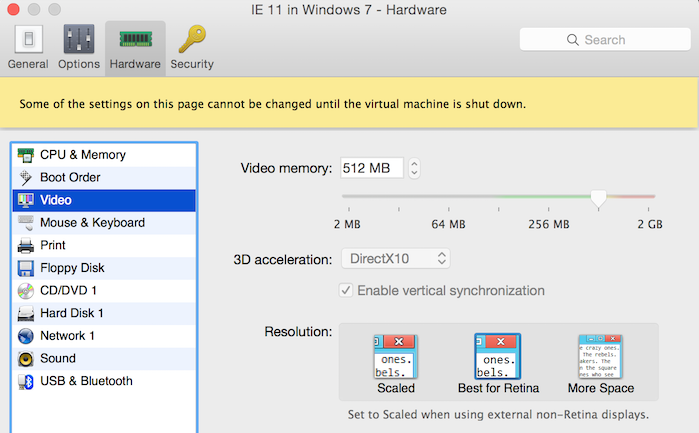Open the Security key icon
The height and width of the screenshot is (433, 699).
click(192, 39)
